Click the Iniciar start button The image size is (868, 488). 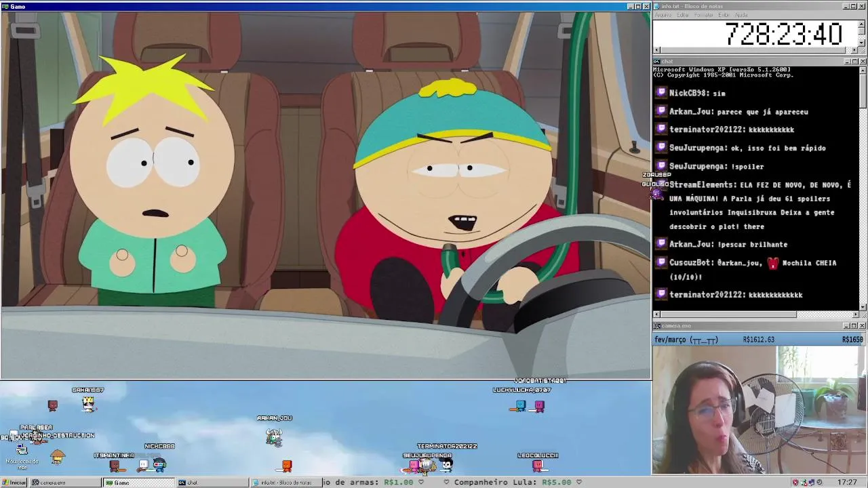pyautogui.click(x=14, y=483)
